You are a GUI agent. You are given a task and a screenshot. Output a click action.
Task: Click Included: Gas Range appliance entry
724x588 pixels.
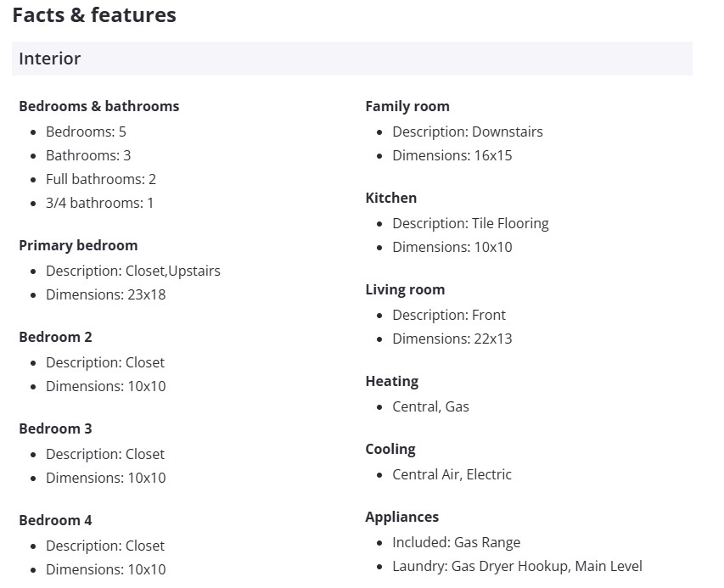[456, 542]
